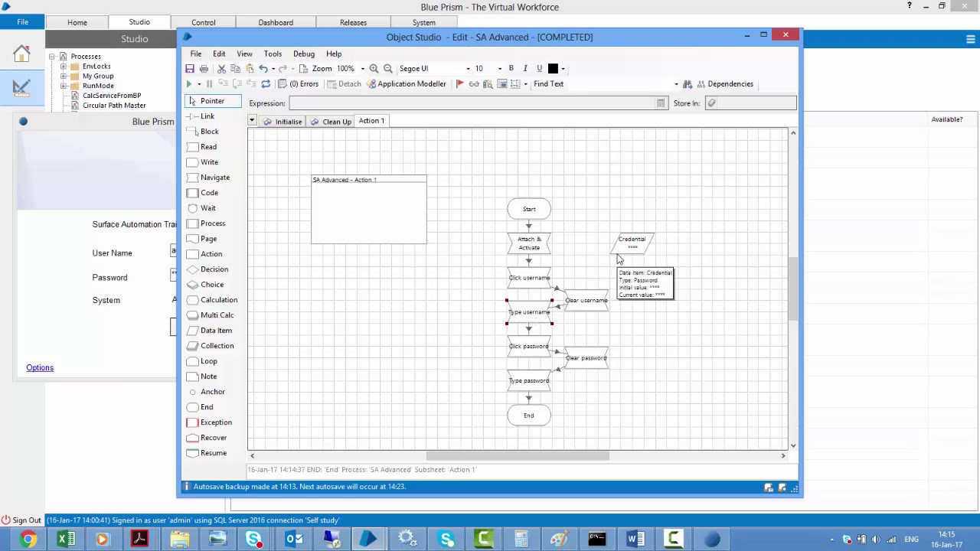Viewport: 980px width, 551px height.
Task: Toggle italic formatting
Action: point(525,68)
